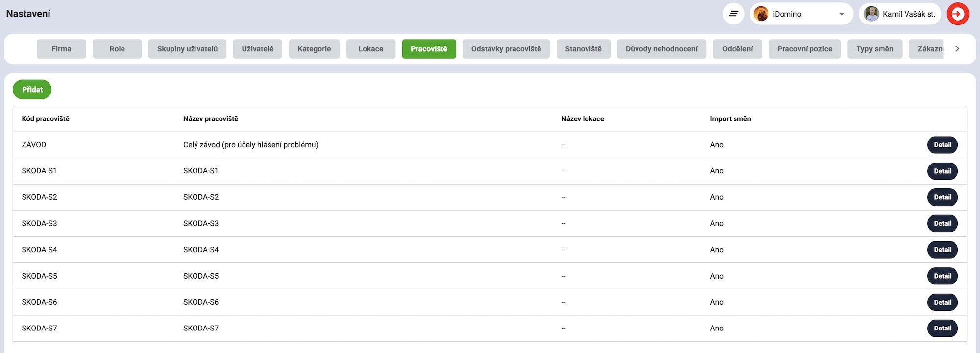This screenshot has width=980, height=353.
Task: Click the Import směn column header
Action: tap(730, 119)
